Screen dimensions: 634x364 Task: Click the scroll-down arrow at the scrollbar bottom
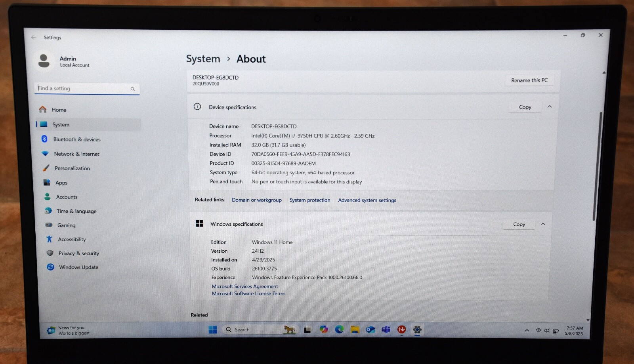click(x=588, y=320)
